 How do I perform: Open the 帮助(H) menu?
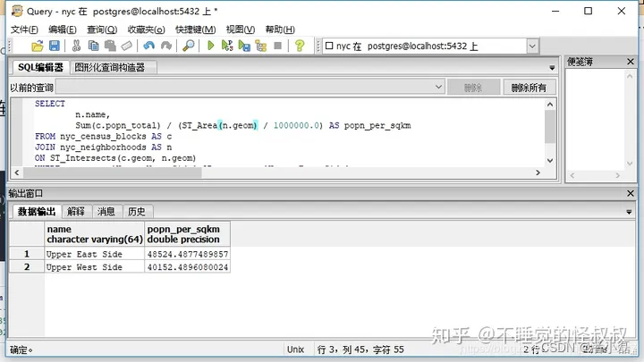tap(280, 29)
